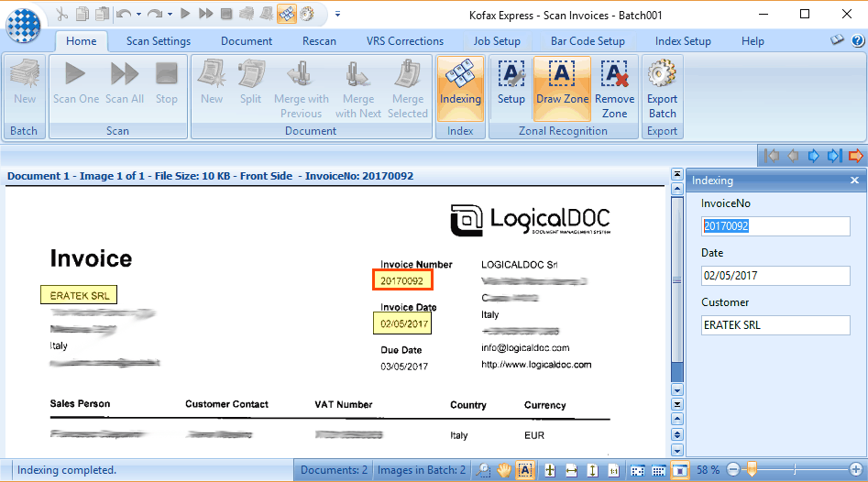Open the VRS Corrections ribbon tab
Viewport: 868px width, 482px height.
[404, 41]
